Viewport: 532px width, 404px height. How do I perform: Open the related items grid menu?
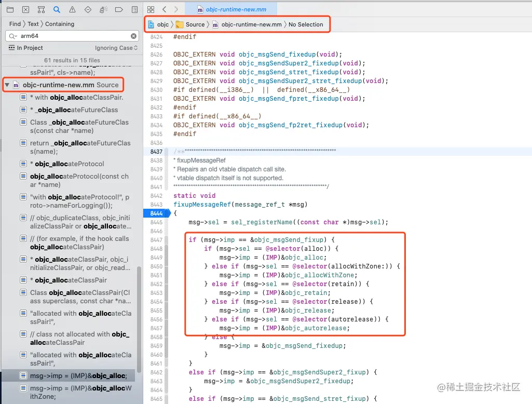click(151, 9)
